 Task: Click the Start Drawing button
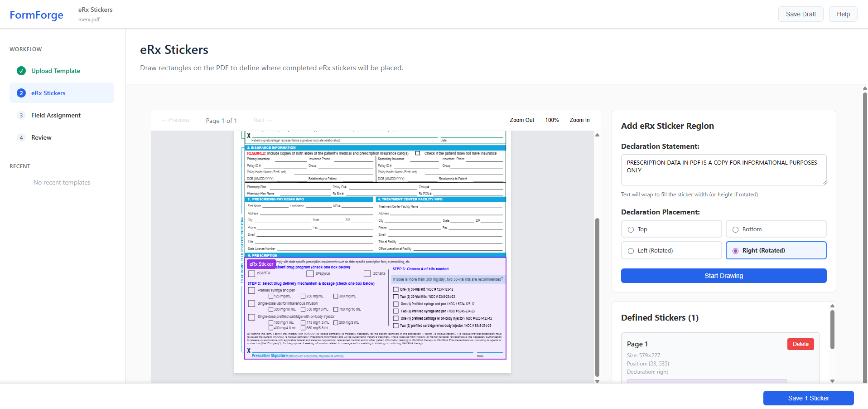pos(723,276)
